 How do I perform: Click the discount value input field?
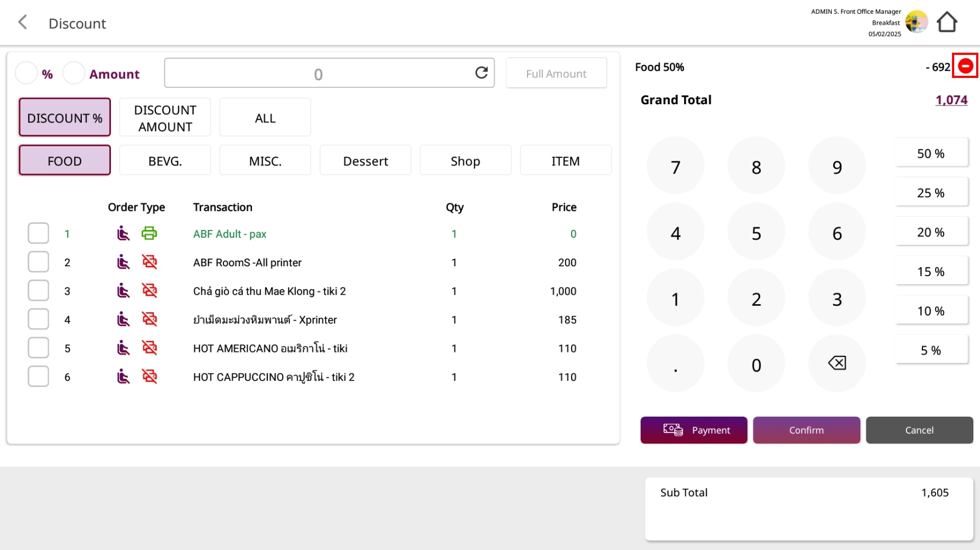(318, 74)
